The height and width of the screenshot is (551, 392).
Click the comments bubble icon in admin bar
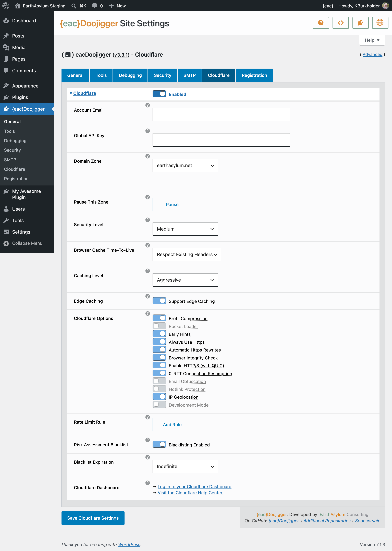[95, 6]
